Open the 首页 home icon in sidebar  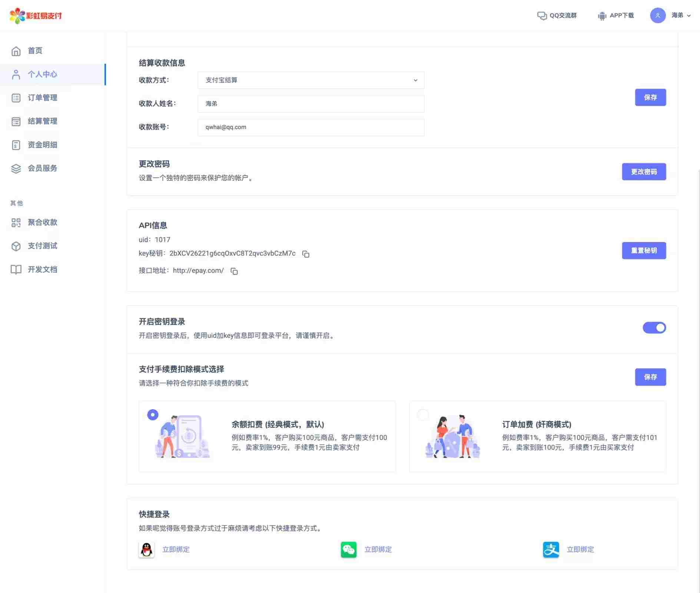pyautogui.click(x=16, y=51)
